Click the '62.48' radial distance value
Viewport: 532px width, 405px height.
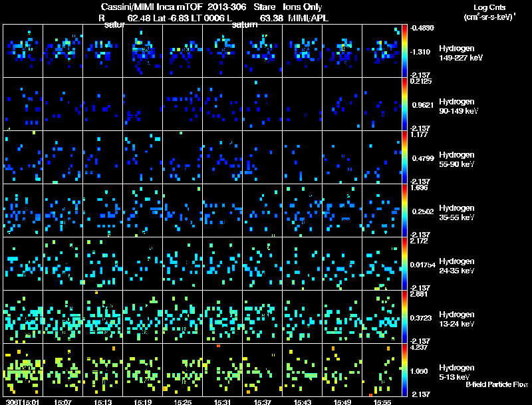pyautogui.click(x=139, y=18)
